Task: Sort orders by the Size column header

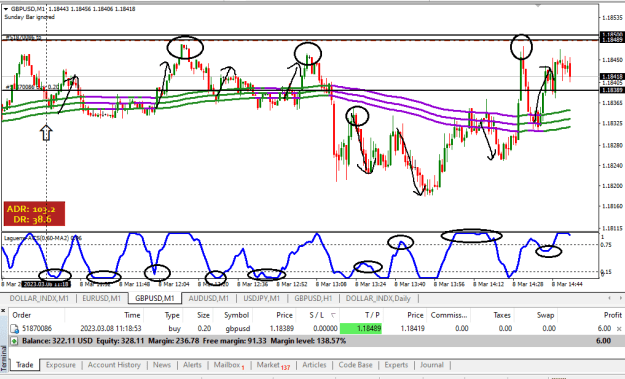Action: (x=203, y=315)
